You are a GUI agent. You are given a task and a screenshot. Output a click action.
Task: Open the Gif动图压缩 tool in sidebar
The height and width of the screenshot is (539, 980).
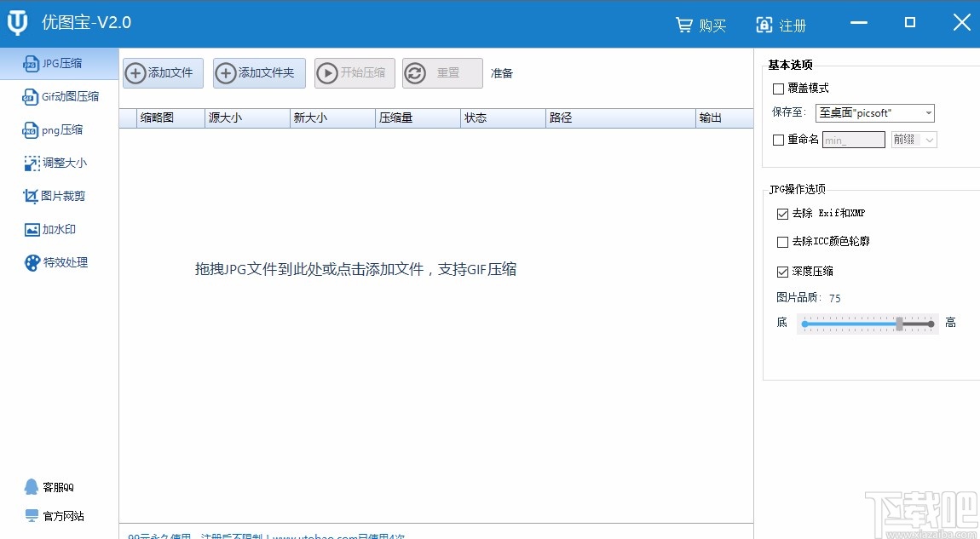60,96
